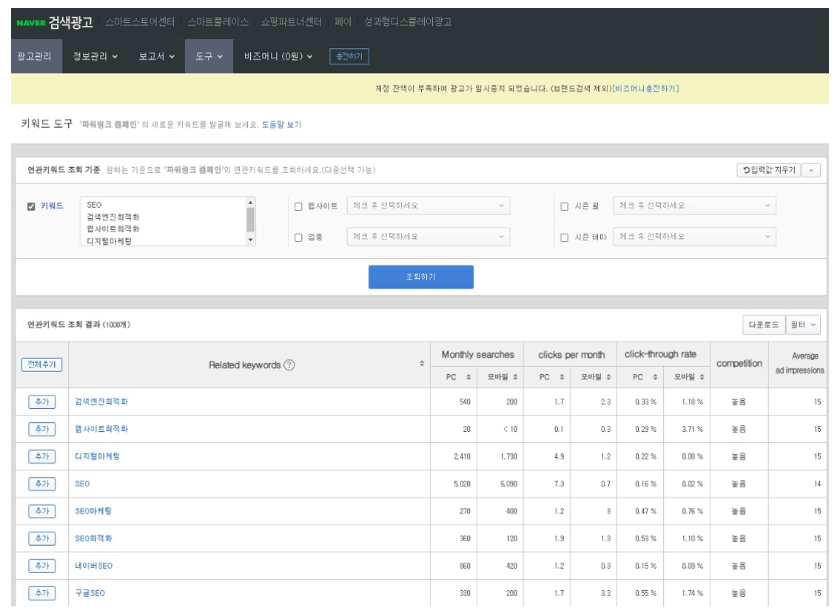Image resolution: width=840 pixels, height=616 pixels.
Task: Check the 웹사이트 checkbox
Action: coord(298,206)
